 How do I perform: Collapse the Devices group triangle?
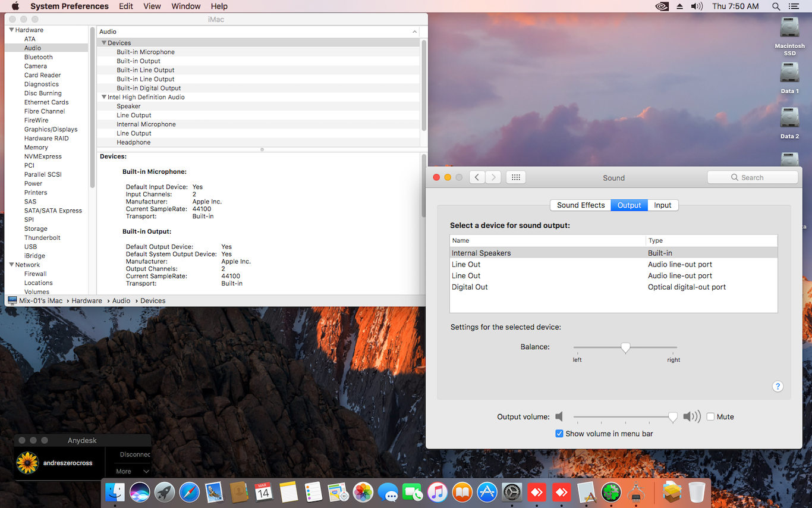pos(104,43)
